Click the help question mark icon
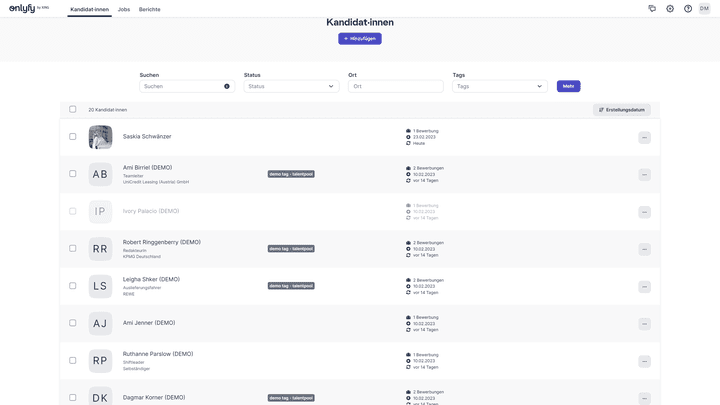 688,9
